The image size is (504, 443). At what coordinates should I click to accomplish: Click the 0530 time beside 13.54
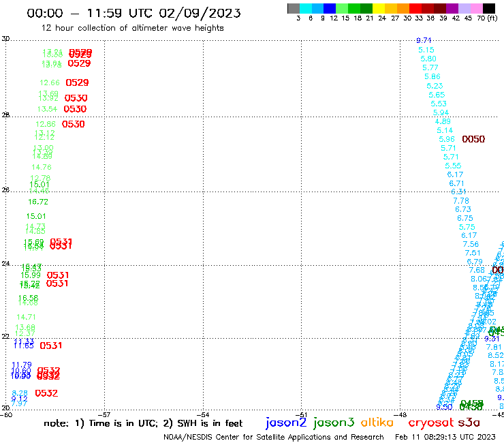click(75, 109)
